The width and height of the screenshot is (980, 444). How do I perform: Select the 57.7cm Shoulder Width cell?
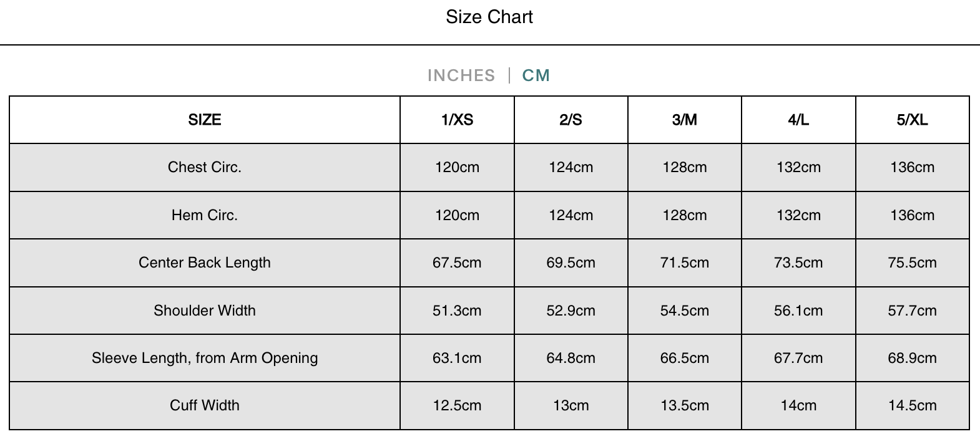point(912,311)
